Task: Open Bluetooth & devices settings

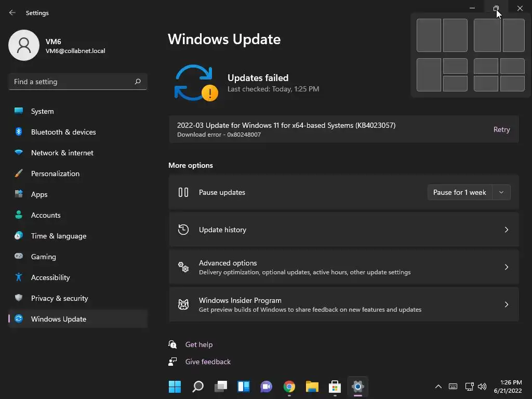Action: 78,132
